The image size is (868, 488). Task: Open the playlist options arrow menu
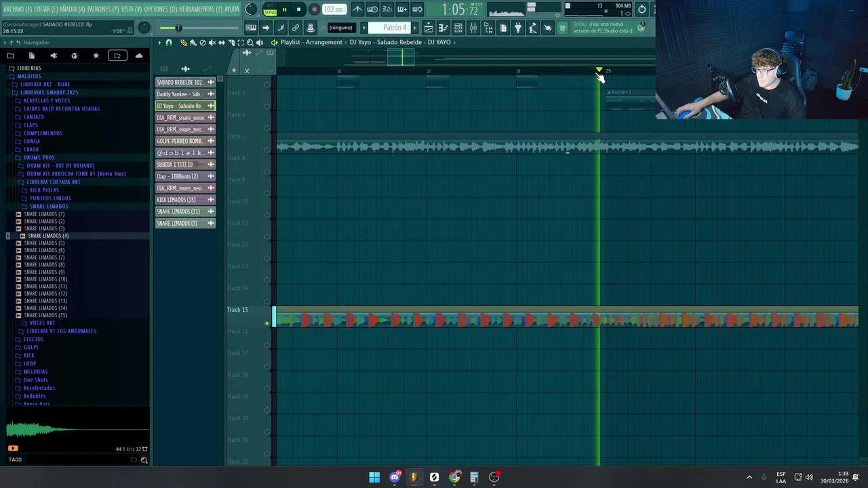(159, 43)
